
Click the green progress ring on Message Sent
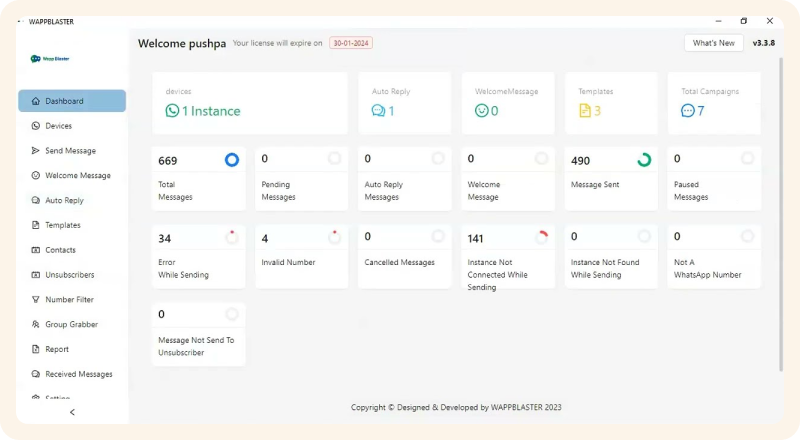point(644,160)
